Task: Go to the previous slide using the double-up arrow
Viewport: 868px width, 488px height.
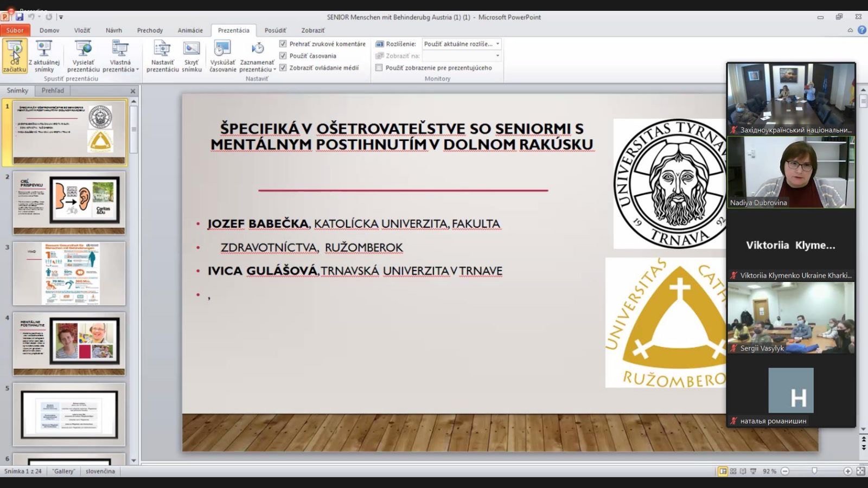Action: (863, 440)
